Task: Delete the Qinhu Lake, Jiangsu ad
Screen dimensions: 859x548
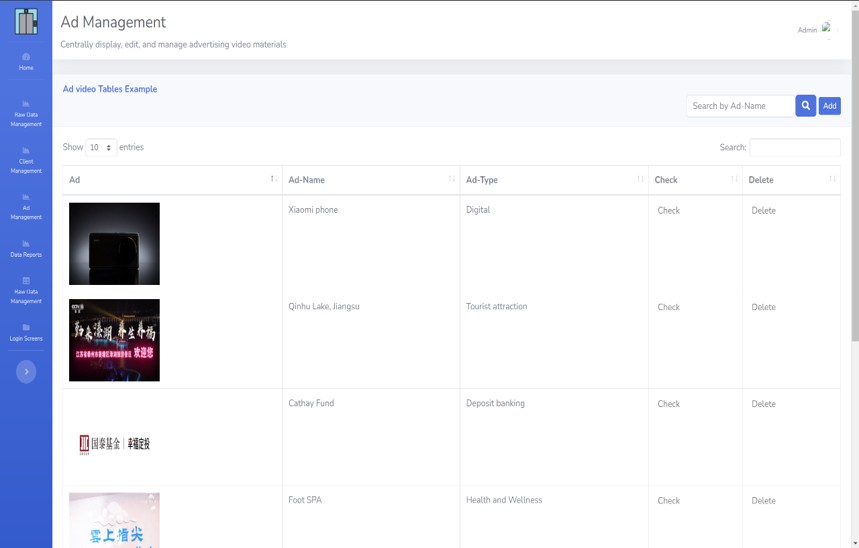Action: click(x=763, y=307)
